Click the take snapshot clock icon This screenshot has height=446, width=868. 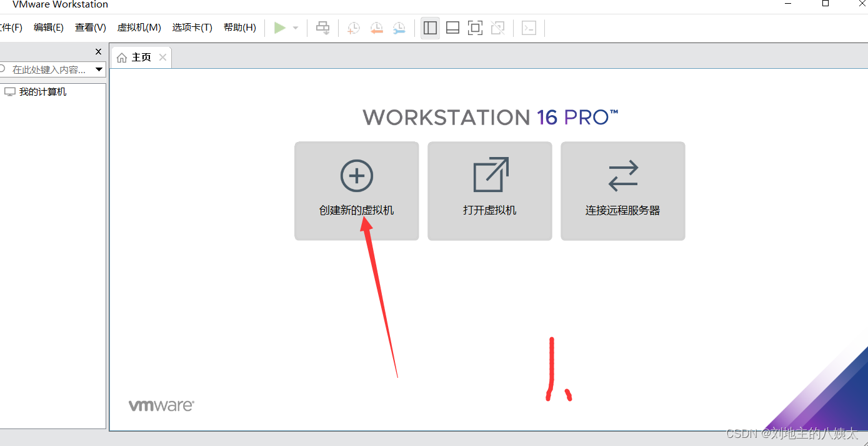pos(354,28)
